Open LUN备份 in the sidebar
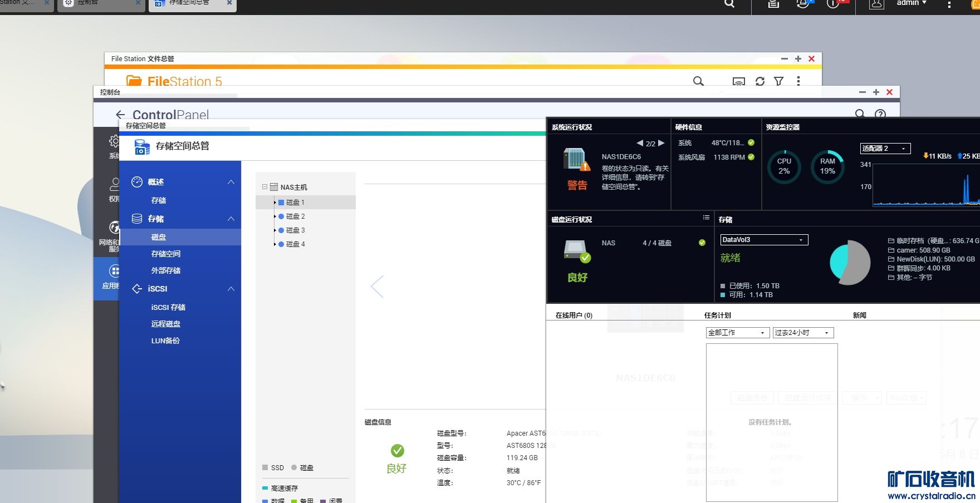980x503 pixels. tap(165, 341)
